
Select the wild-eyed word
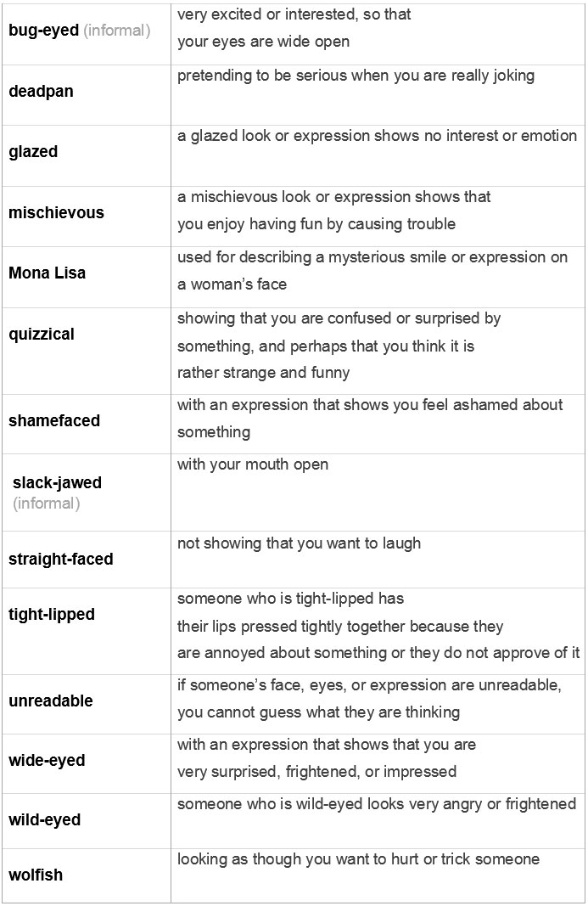pyautogui.click(x=44, y=820)
